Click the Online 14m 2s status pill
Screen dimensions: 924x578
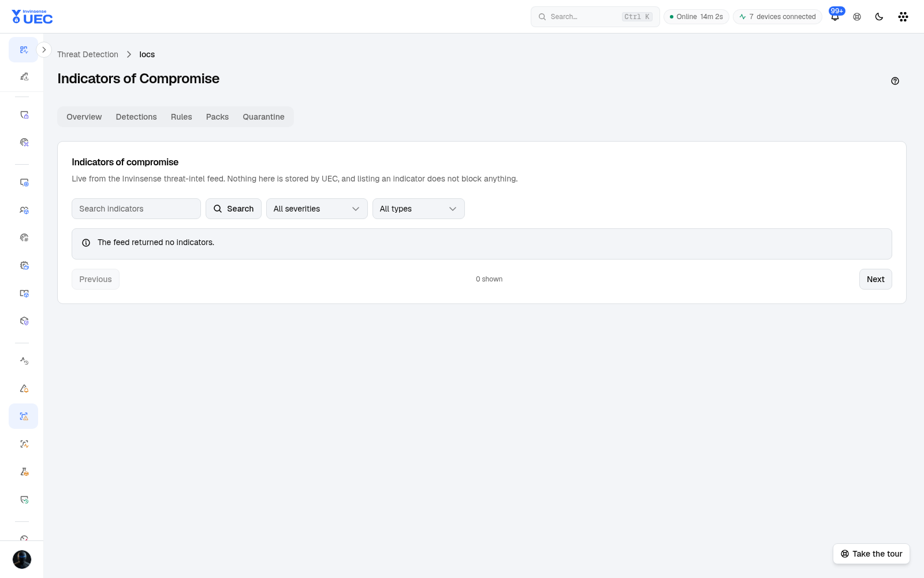(x=696, y=17)
